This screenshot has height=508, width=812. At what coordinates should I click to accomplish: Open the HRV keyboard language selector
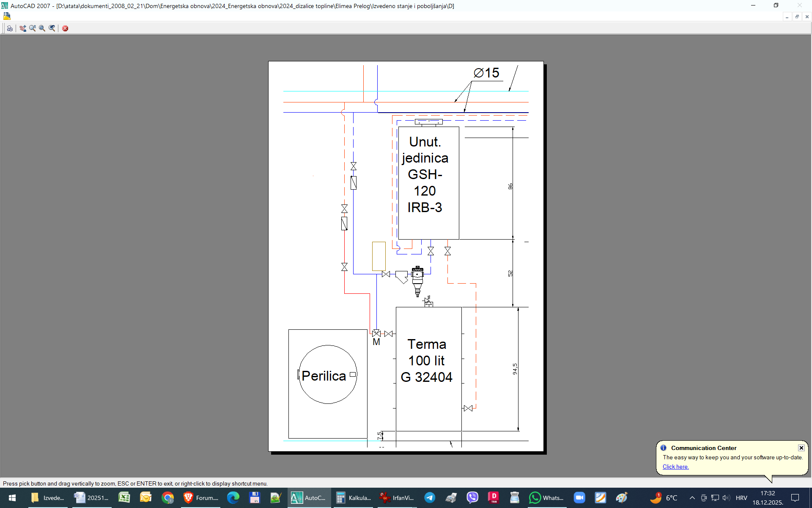point(741,498)
